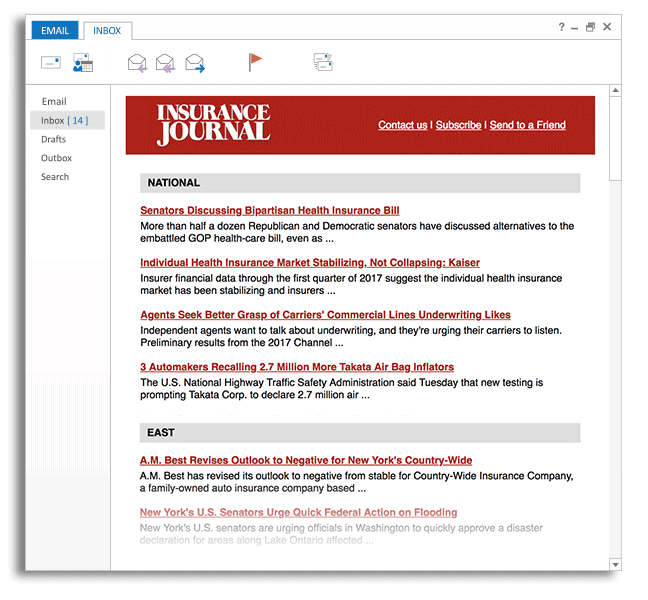Viewport: 648px width, 600px height.
Task: Click the new email envelope icon
Action: click(x=51, y=63)
